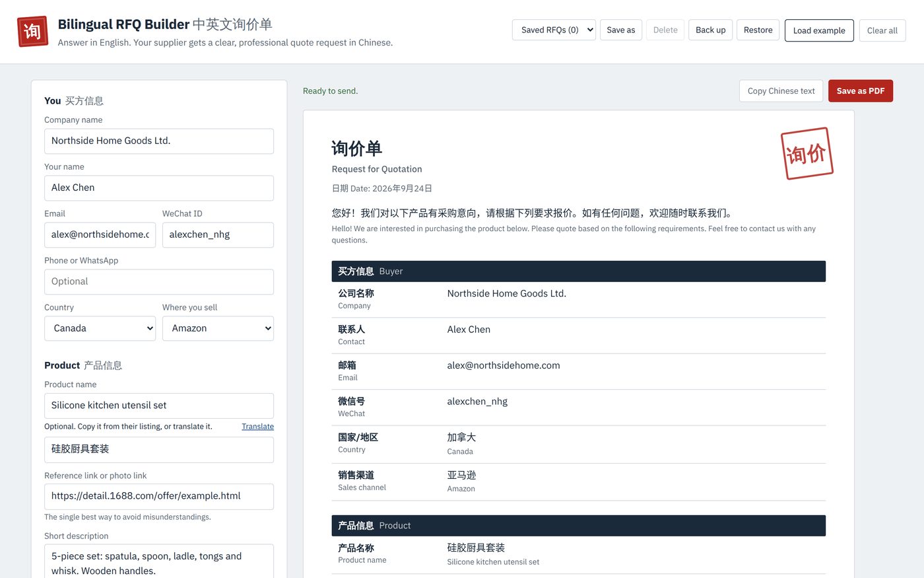
Task: Click the Save as button
Action: (620, 30)
